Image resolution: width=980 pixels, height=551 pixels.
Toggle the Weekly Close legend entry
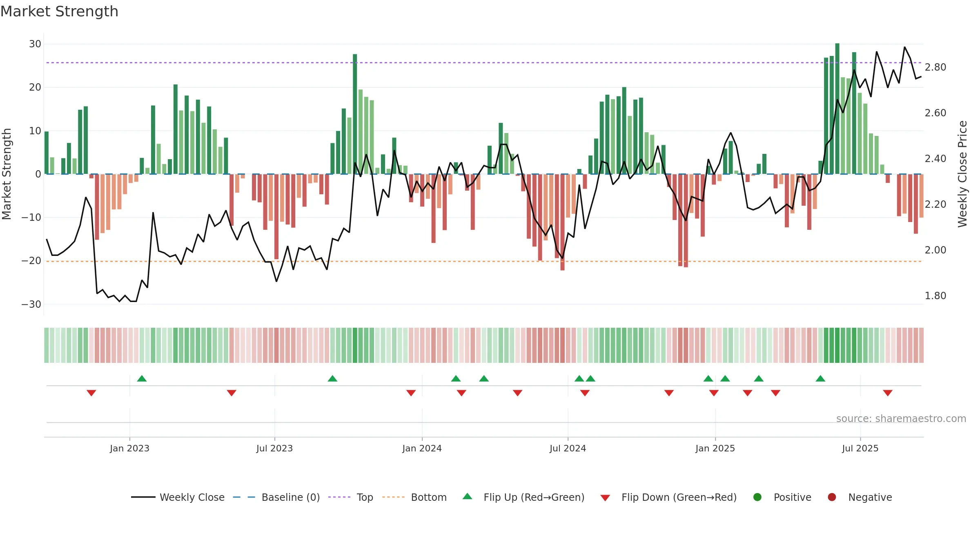pos(178,497)
